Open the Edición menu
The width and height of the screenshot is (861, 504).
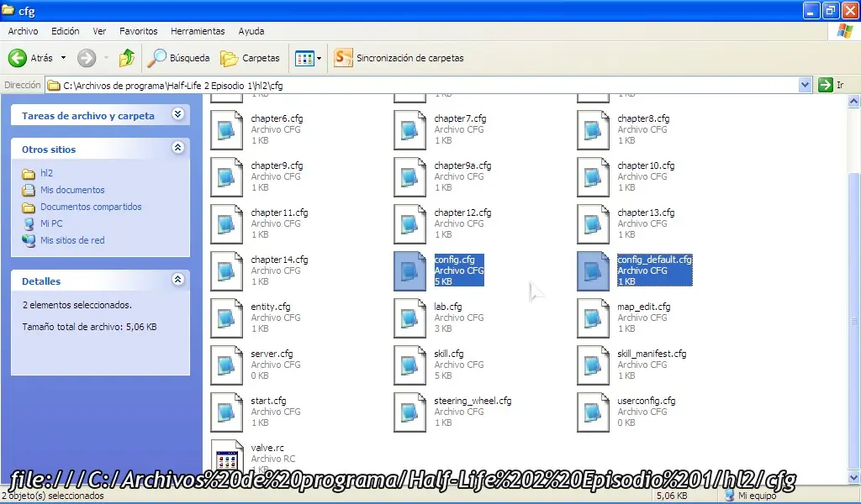[66, 31]
